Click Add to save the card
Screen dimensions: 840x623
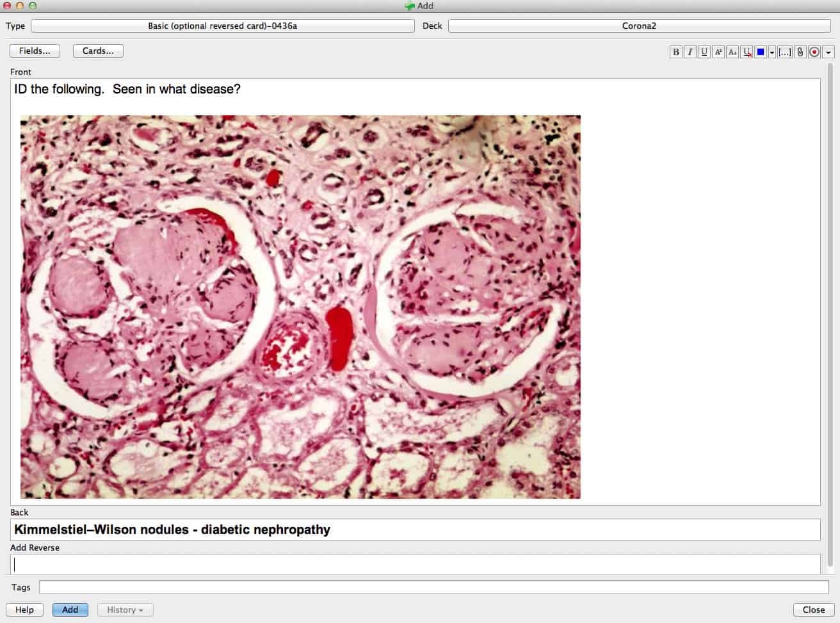click(x=70, y=610)
